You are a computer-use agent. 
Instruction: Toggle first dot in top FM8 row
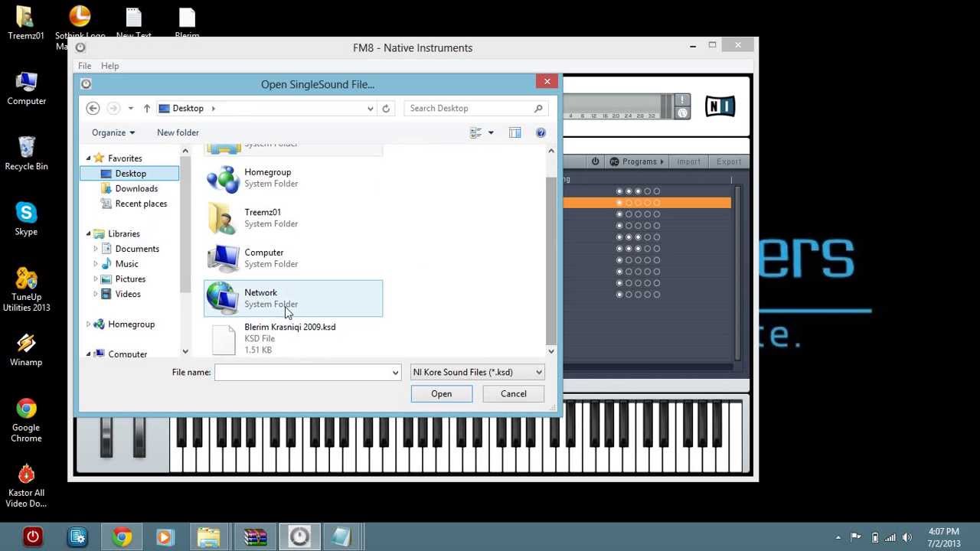pyautogui.click(x=619, y=191)
